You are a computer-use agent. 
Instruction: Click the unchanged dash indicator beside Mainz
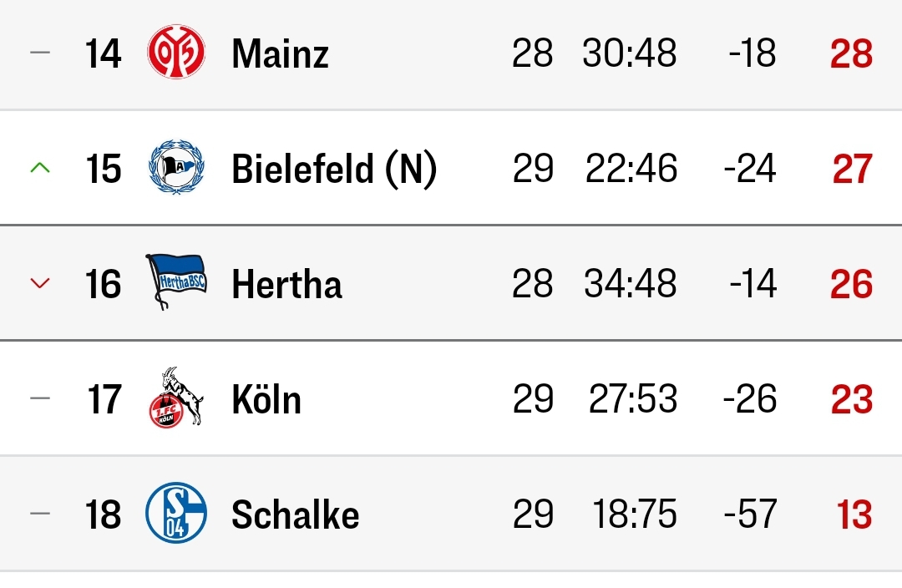(40, 53)
